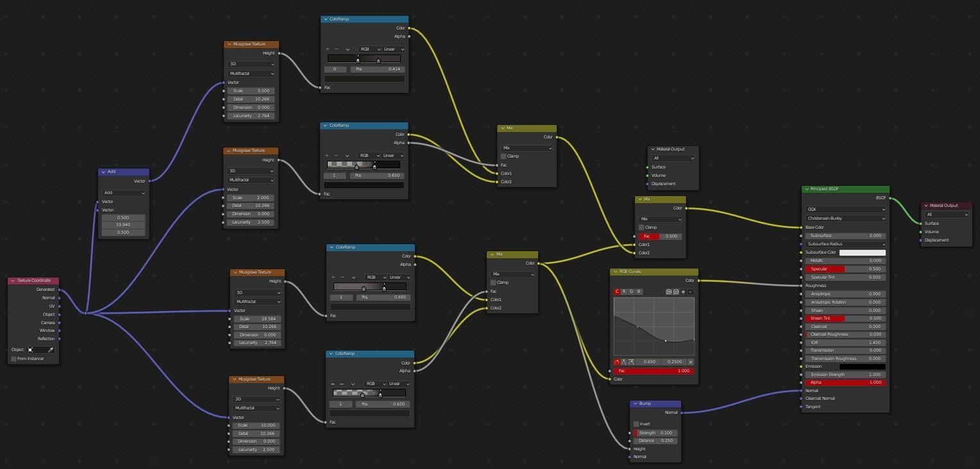Click 33.940 vector value in Add node
The height and width of the screenshot is (469, 980).
(x=124, y=225)
